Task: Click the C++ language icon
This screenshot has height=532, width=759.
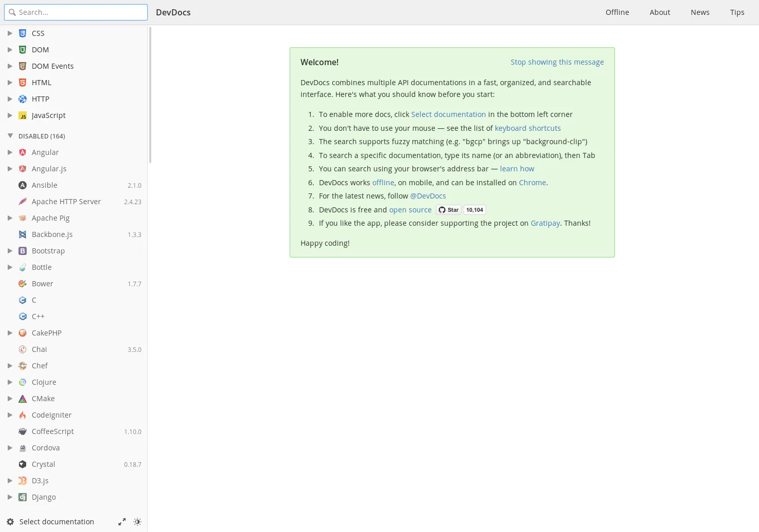Action: tap(23, 317)
